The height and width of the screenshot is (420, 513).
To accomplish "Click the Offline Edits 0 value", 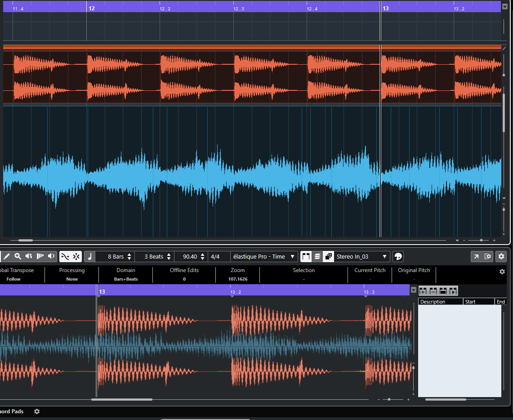I will coord(184,279).
